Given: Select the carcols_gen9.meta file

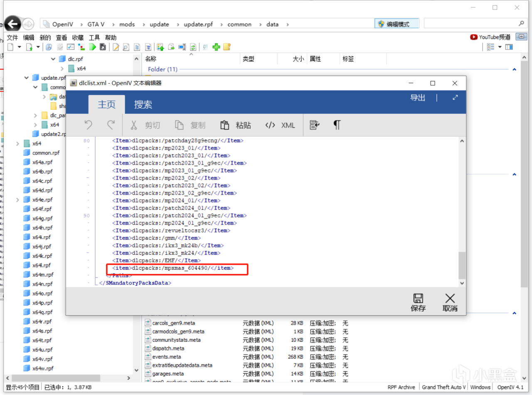Looking at the screenshot, I should pos(170,323).
